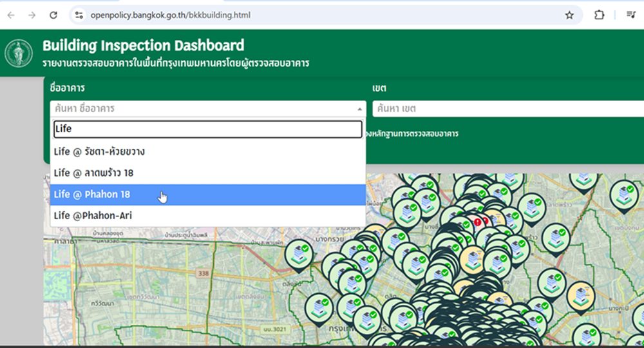Image resolution: width=644 pixels, height=348 pixels.
Task: Click the Bangkok emblem logo in header
Action: (x=19, y=53)
